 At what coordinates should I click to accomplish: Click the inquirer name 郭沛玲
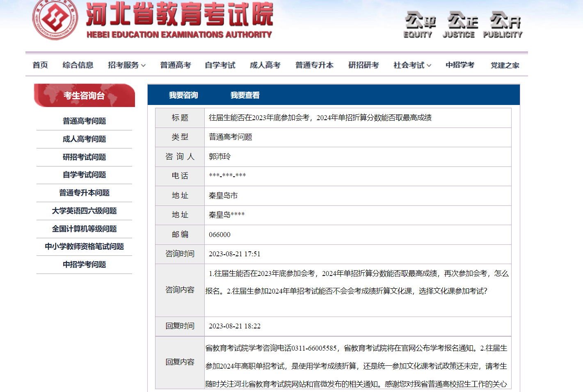[220, 157]
